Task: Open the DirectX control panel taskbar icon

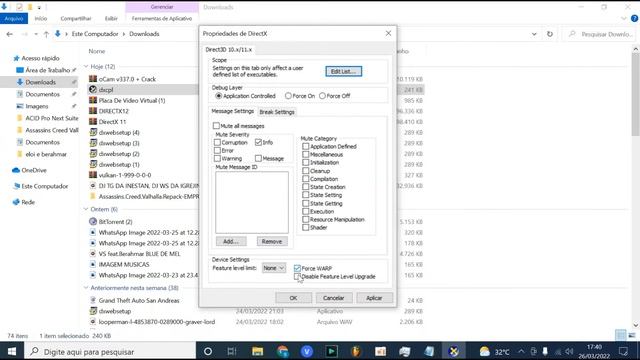Action: pyautogui.click(x=453, y=351)
